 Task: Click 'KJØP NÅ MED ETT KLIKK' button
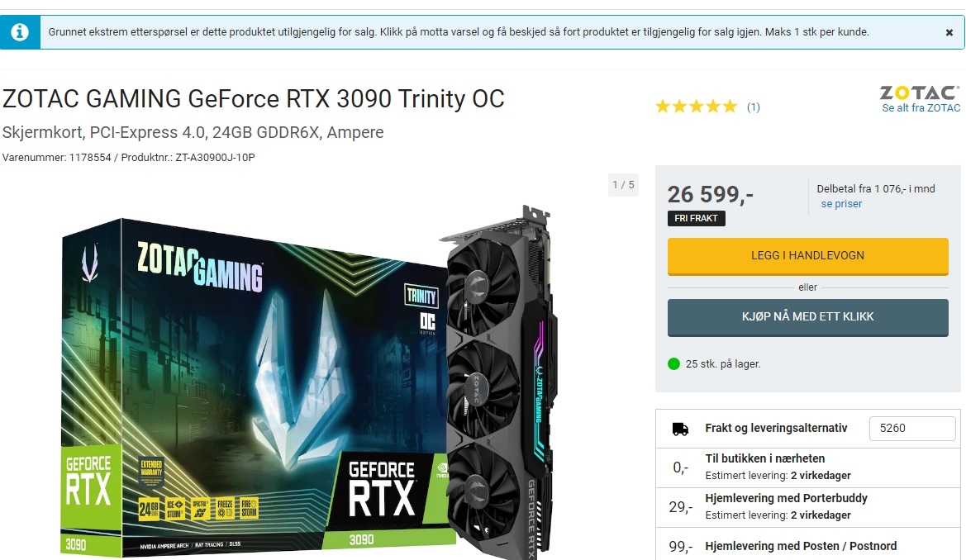pyautogui.click(x=807, y=317)
